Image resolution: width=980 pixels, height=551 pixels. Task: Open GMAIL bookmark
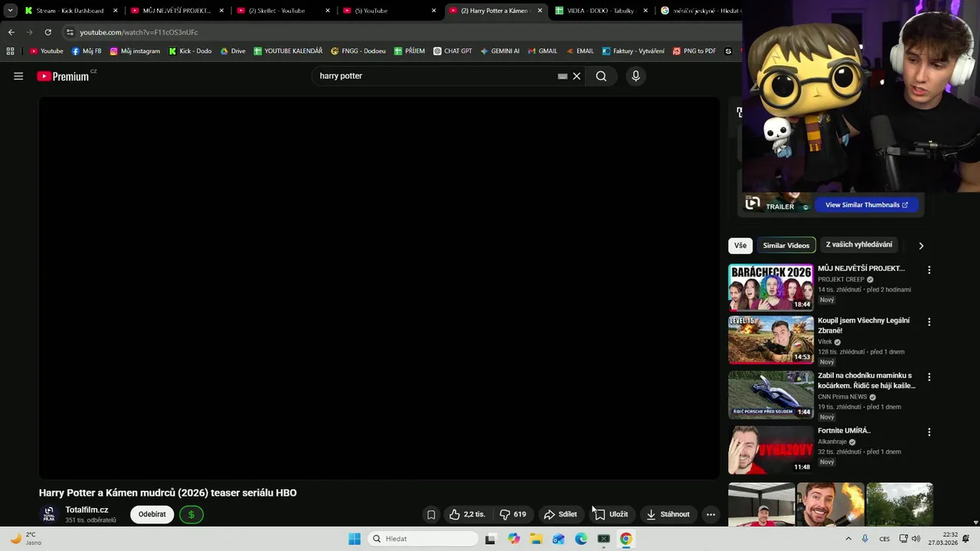[x=542, y=51]
